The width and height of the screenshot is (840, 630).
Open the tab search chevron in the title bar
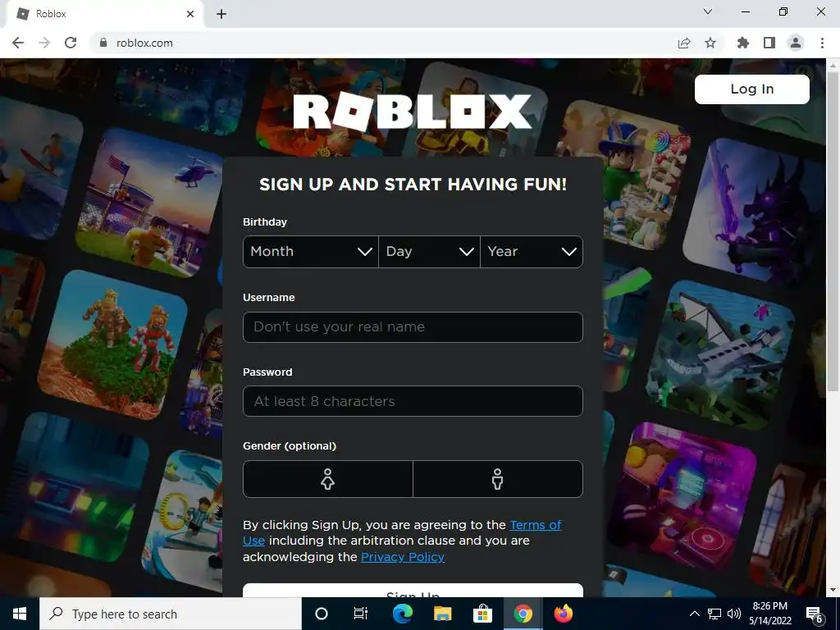tap(708, 11)
